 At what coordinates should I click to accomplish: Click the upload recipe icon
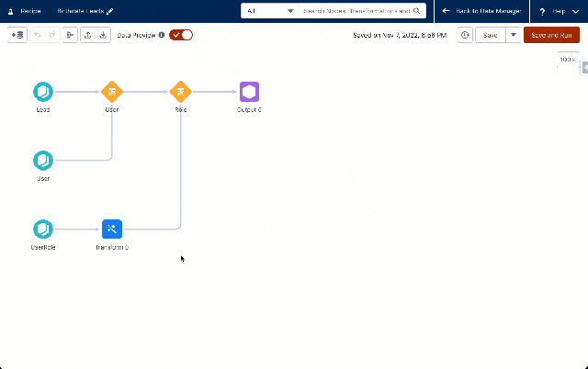coord(87,35)
